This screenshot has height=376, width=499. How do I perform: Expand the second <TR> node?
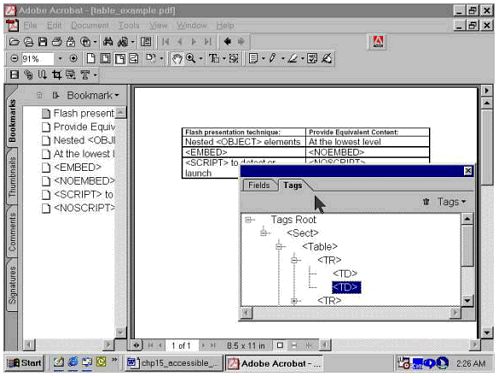294,301
